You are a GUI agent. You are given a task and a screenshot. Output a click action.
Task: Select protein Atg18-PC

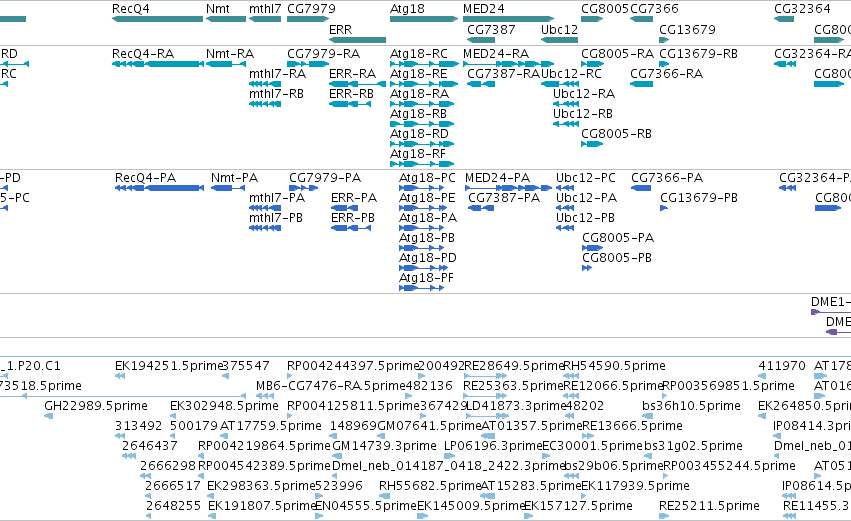click(422, 188)
